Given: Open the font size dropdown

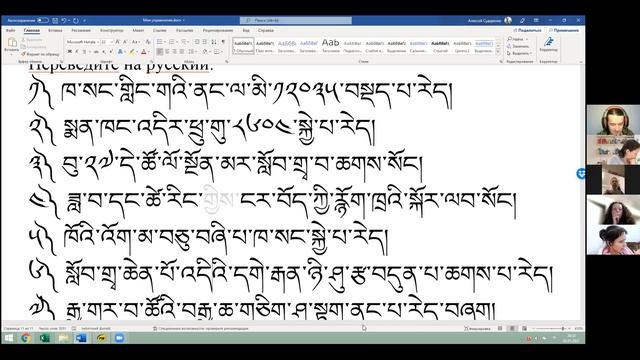Looking at the screenshot, I should tap(112, 42).
